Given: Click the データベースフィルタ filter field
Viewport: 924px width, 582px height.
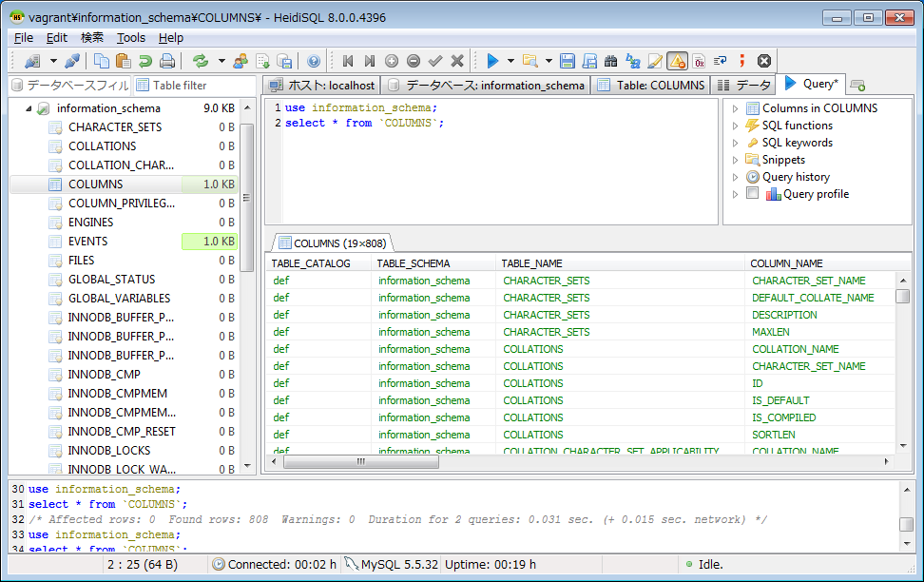Looking at the screenshot, I should click(70, 86).
